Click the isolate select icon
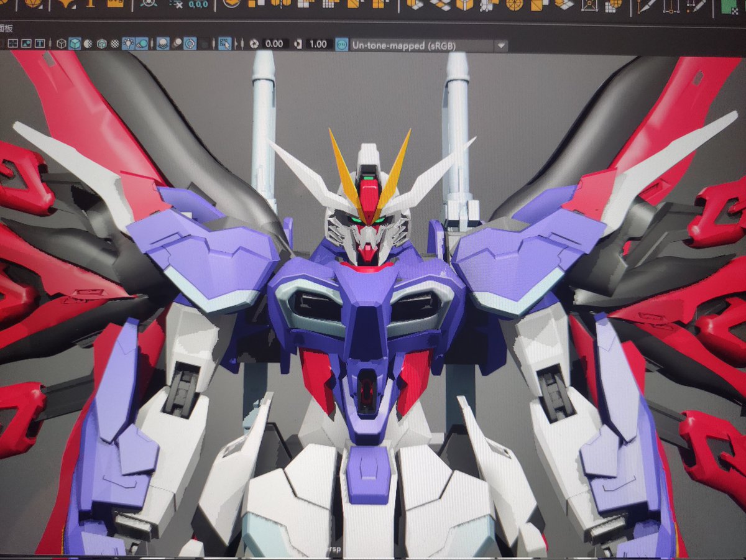Screen dimensions: 746x560 (225, 44)
